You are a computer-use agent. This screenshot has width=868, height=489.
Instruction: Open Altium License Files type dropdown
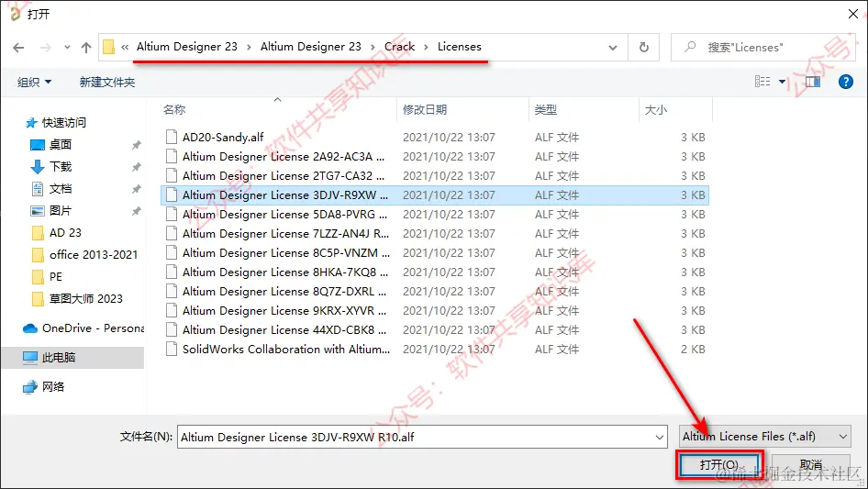pos(764,437)
